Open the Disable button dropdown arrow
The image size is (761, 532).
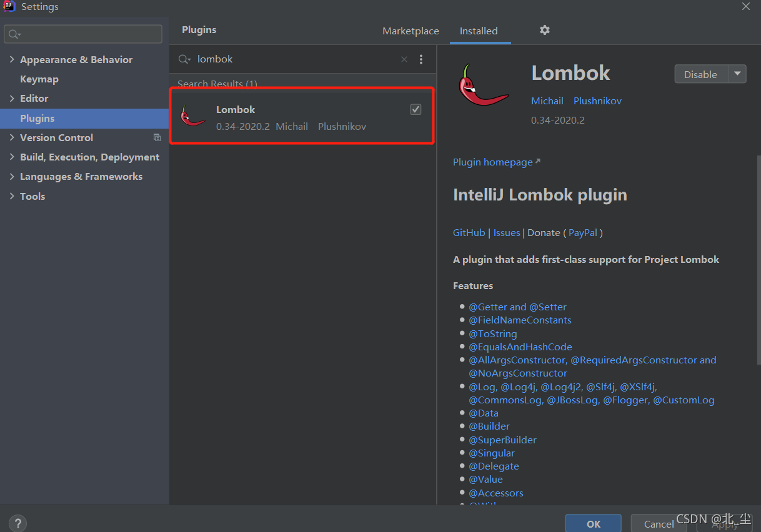737,74
